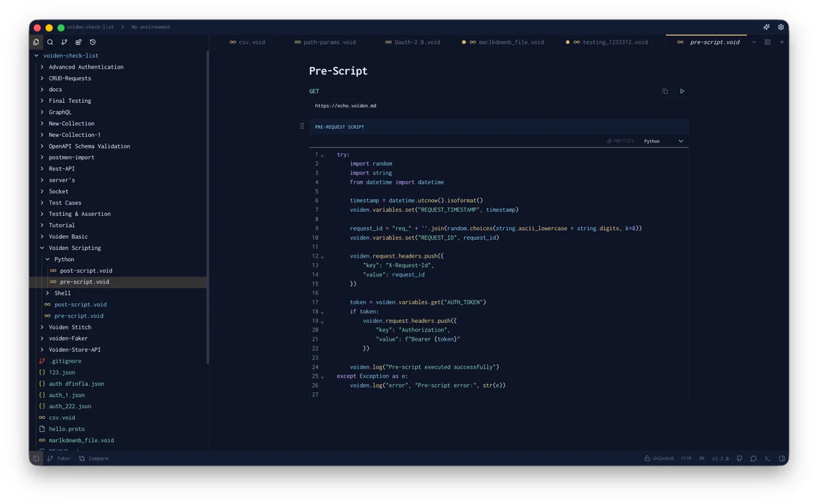The height and width of the screenshot is (504, 818).
Task: Toggle right panel from status bar
Action: pos(782,458)
